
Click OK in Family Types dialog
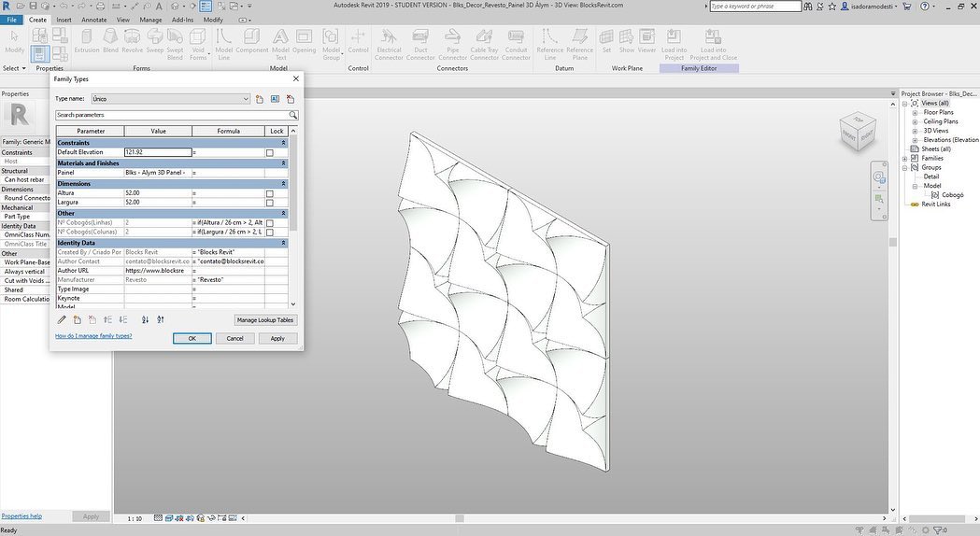(192, 339)
